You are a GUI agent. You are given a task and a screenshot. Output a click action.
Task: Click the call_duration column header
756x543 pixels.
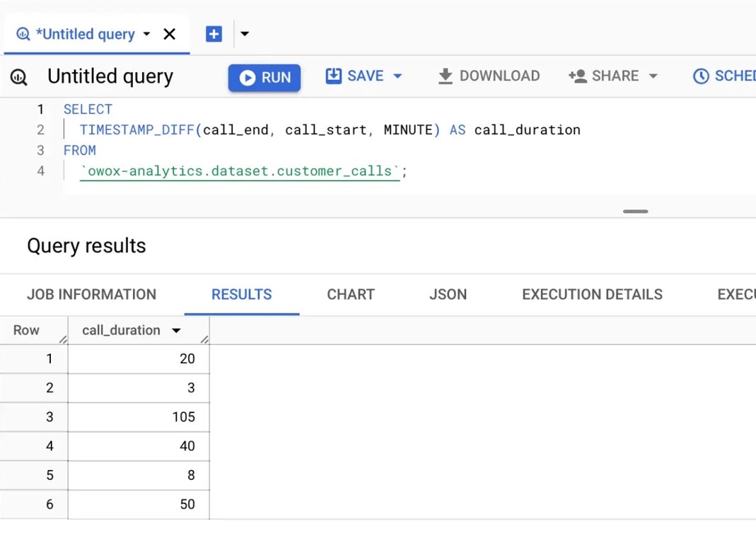[x=121, y=330]
